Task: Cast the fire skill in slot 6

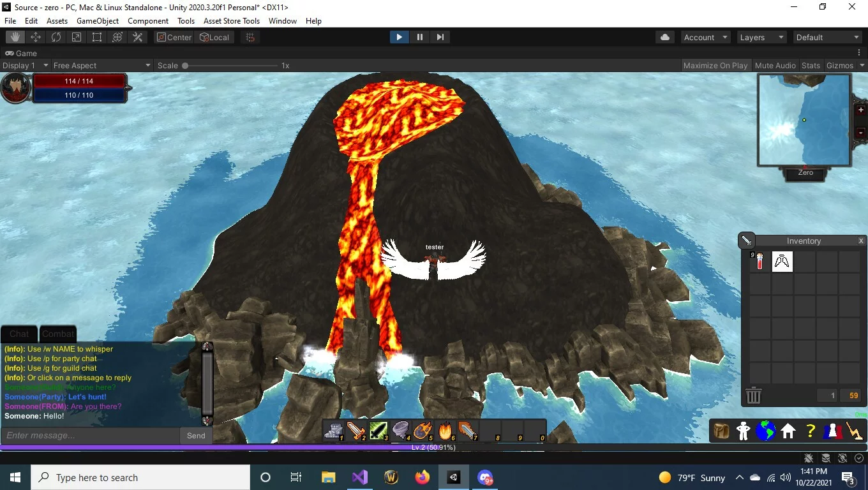Action: [x=445, y=431]
